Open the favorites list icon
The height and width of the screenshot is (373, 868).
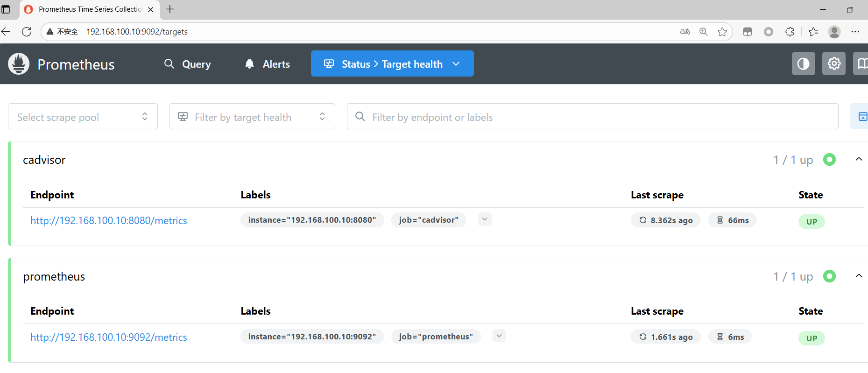pyautogui.click(x=813, y=32)
